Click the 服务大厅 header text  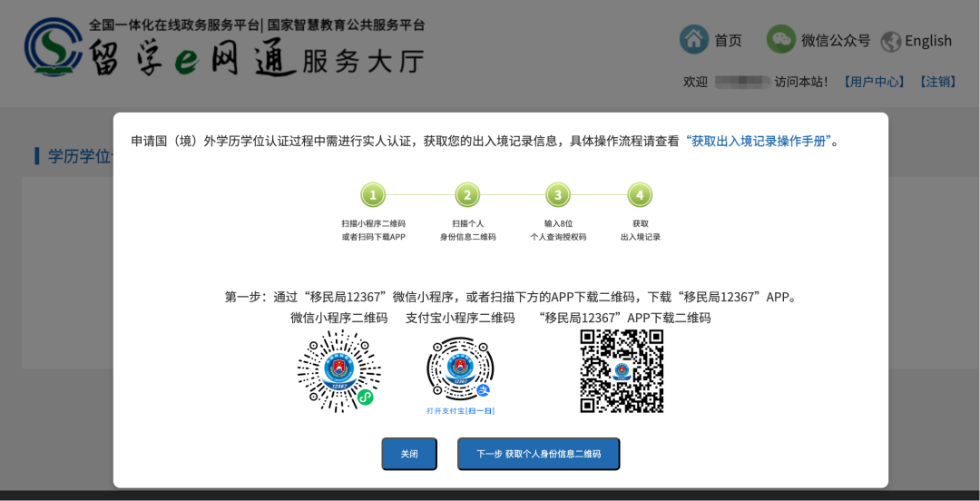[x=363, y=61]
